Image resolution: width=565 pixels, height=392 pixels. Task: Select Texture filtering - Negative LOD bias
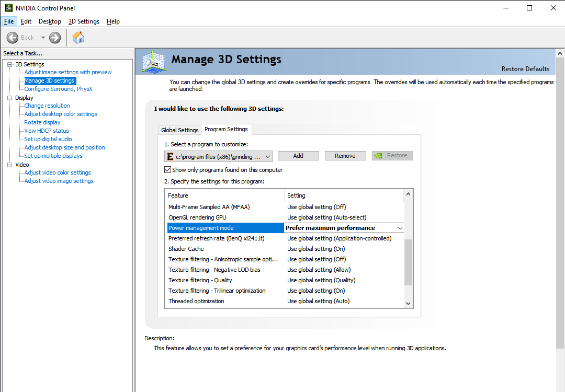coord(285,270)
